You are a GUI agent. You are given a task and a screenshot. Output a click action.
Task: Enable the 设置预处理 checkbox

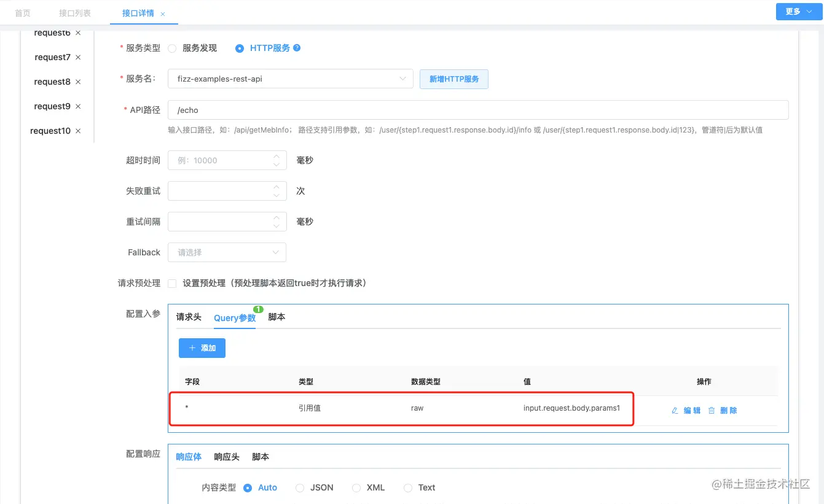[172, 283]
